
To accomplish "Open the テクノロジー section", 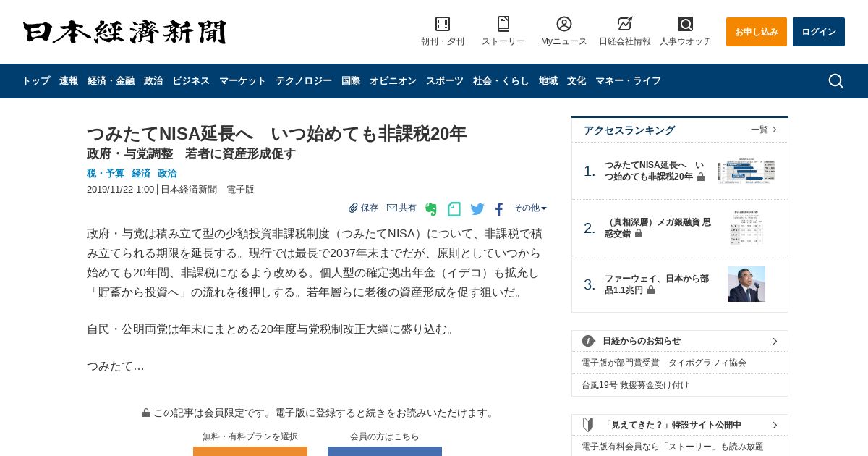I will (x=304, y=81).
